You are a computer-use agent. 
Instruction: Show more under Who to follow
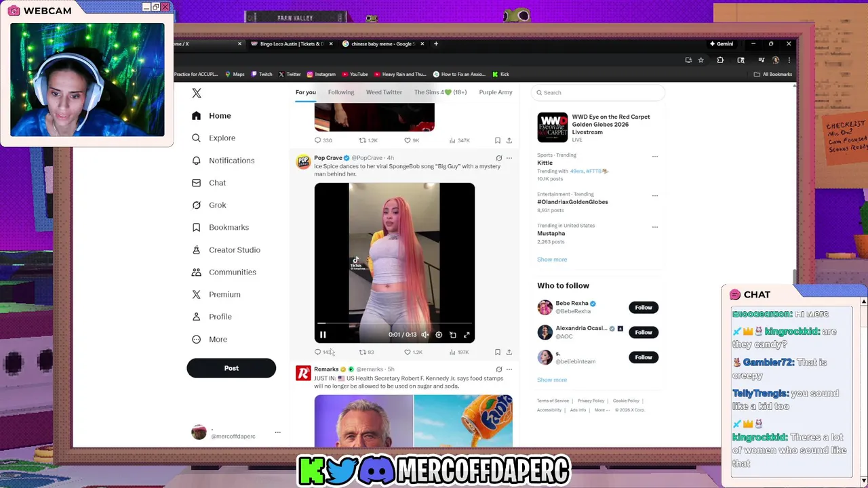click(552, 380)
